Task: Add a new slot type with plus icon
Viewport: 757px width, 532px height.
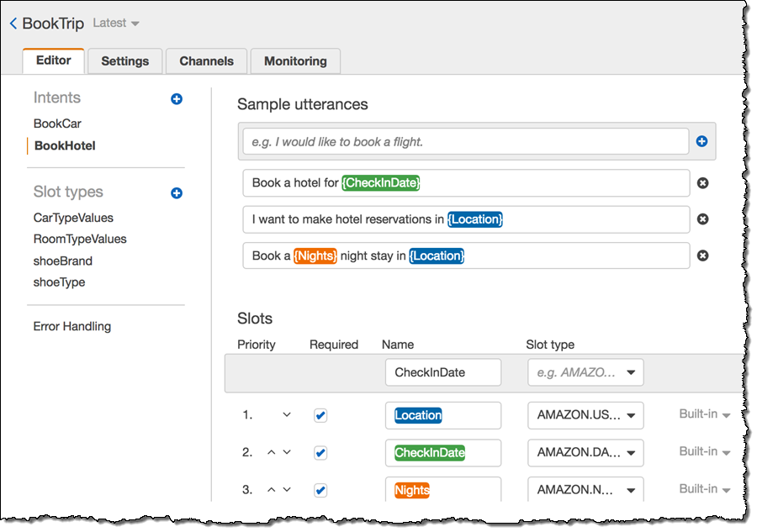Action: click(177, 193)
